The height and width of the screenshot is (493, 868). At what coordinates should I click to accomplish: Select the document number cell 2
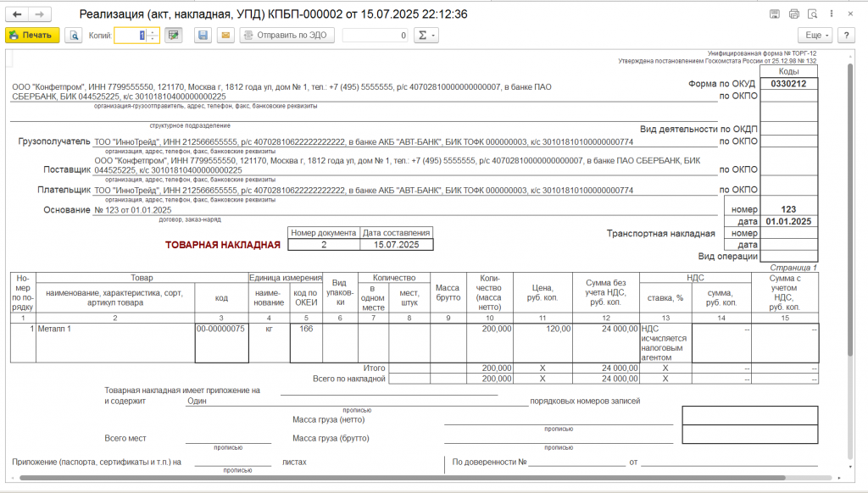324,245
